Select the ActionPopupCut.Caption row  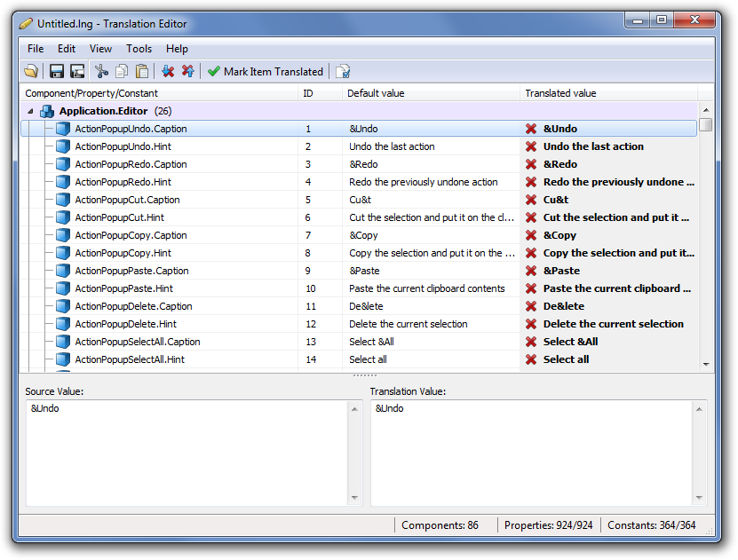point(127,200)
